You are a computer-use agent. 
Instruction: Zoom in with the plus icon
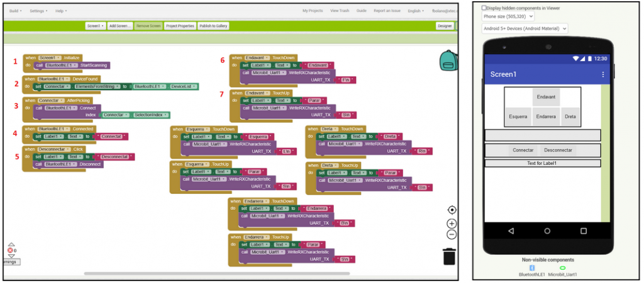pos(452,224)
